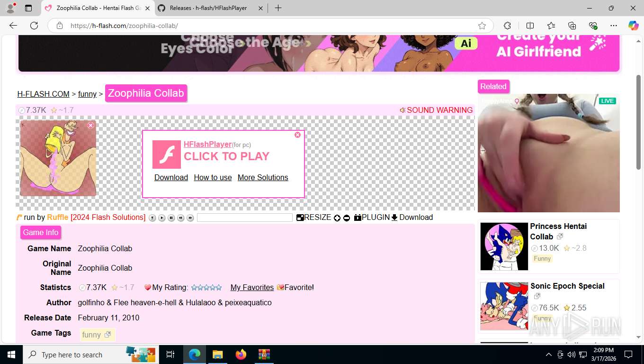Open the How to use link

213,177
